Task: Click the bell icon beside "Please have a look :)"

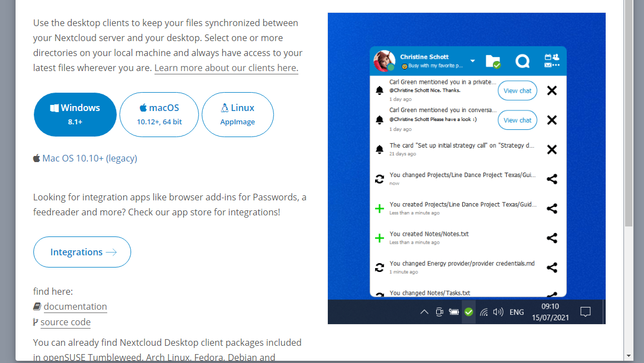Action: [x=380, y=120]
